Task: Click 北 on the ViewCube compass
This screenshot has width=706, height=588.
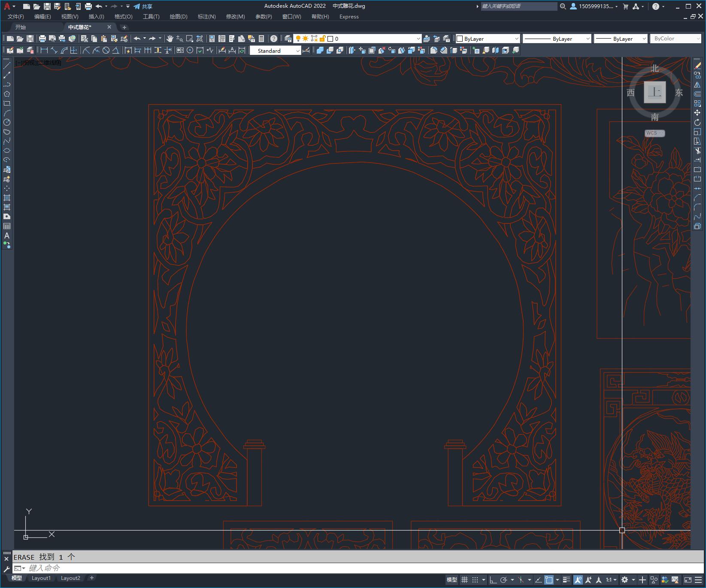Action: [x=654, y=69]
